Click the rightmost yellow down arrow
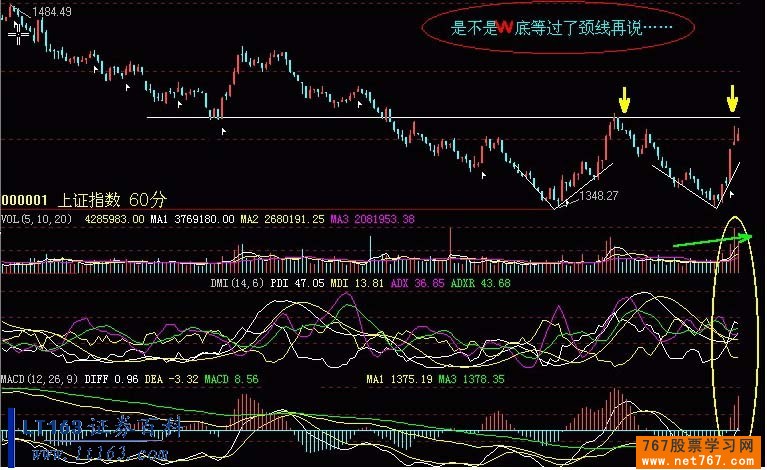The image size is (767, 470). coord(733,98)
